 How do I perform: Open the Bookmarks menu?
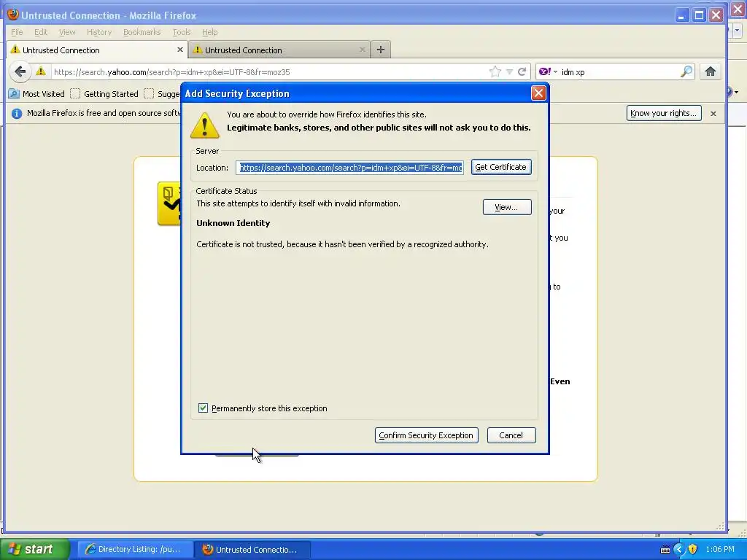pyautogui.click(x=142, y=32)
